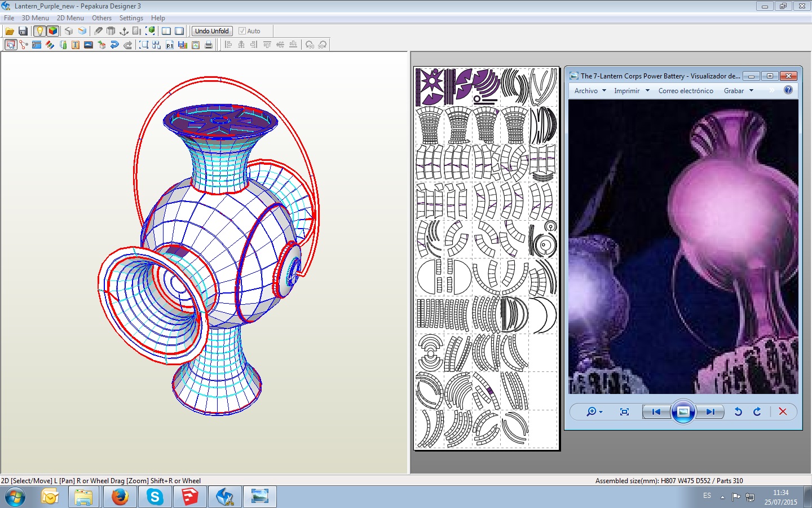Activate the Select/Move arrow tool
This screenshot has width=812, height=508.
(11, 45)
